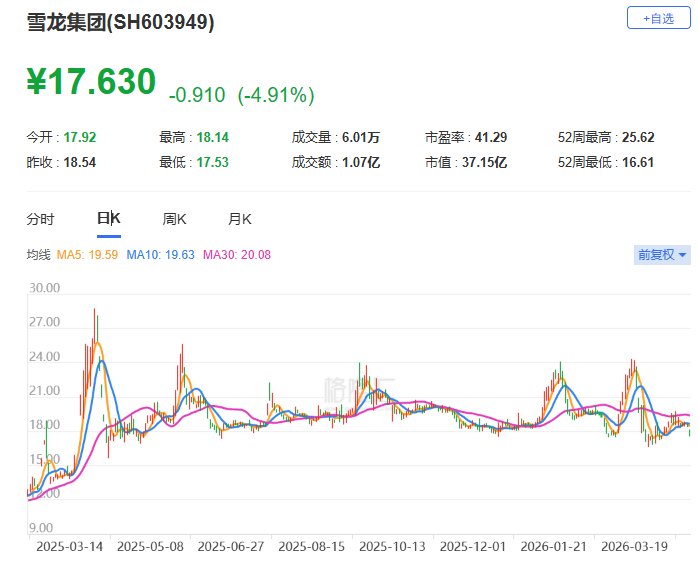This screenshot has width=699, height=561.
Task: Click the 30.00 price axis label
Action: (45, 288)
